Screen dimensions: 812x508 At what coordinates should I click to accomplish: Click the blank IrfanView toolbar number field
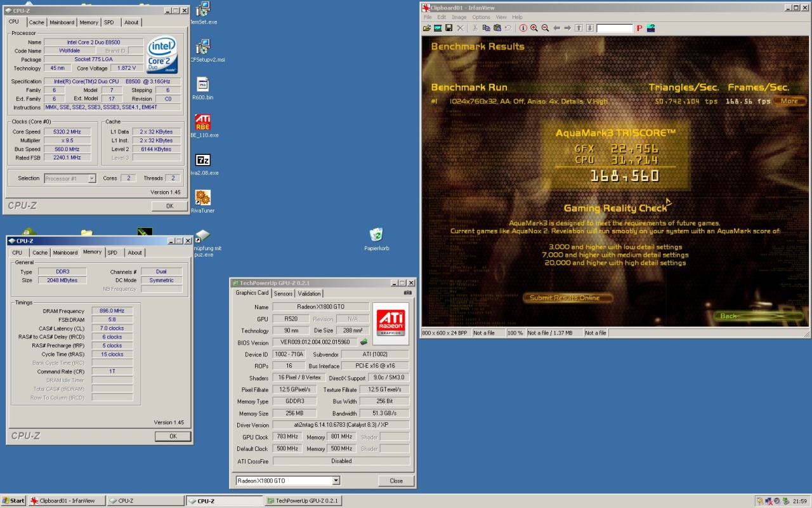[x=614, y=28]
